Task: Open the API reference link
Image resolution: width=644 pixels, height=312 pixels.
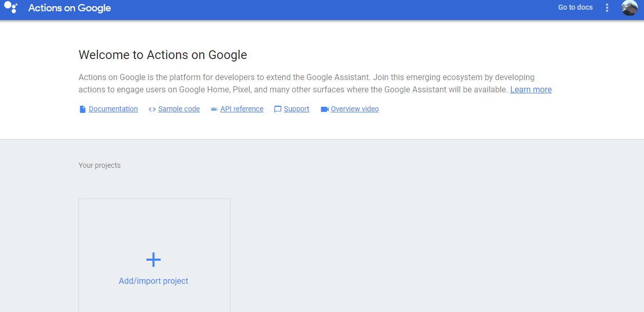Action: pos(242,109)
